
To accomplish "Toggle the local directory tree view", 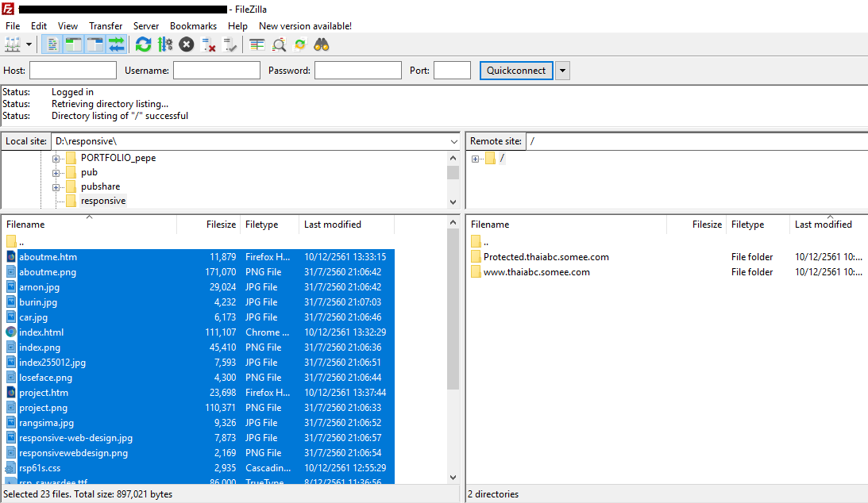I will (x=73, y=44).
